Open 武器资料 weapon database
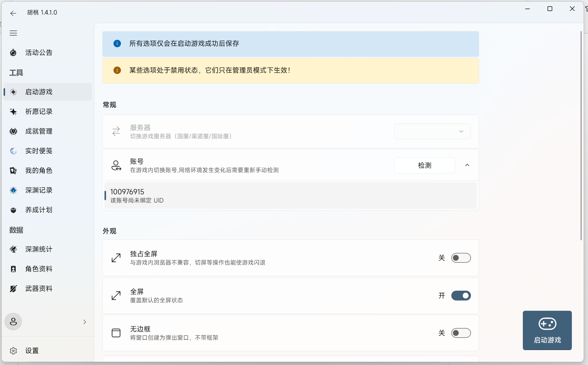The height and width of the screenshot is (365, 588). click(38, 288)
